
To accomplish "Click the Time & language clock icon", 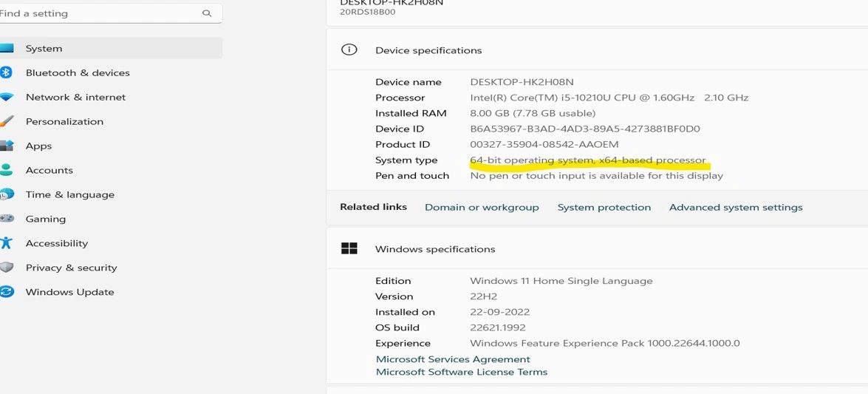I will pos(7,194).
